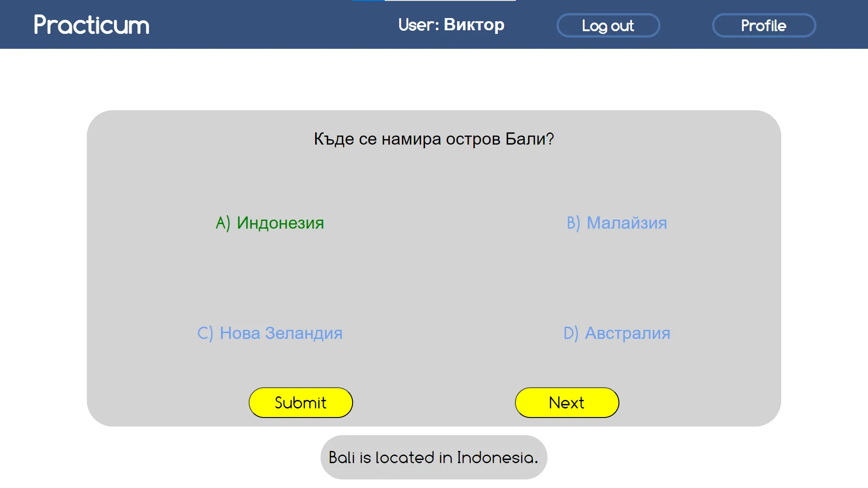This screenshot has width=868, height=488.
Task: Open the Profile page
Action: point(764,25)
